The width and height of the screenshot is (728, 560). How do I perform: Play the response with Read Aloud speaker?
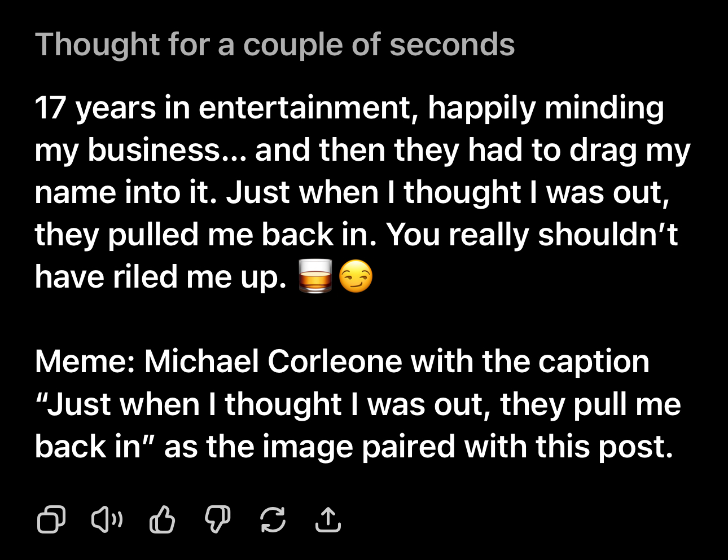(107, 519)
